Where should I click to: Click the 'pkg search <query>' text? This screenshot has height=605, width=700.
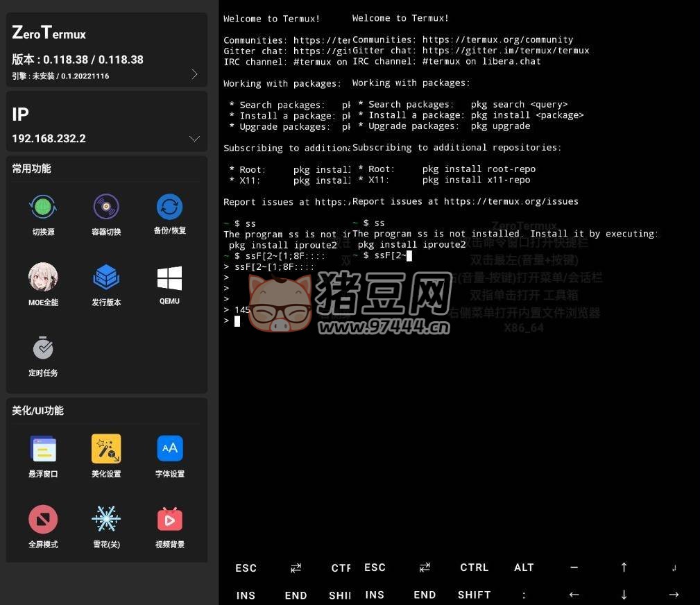(x=519, y=105)
